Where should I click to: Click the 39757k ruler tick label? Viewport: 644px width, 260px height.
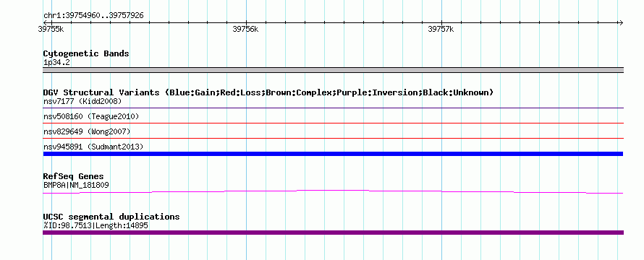click(441, 29)
